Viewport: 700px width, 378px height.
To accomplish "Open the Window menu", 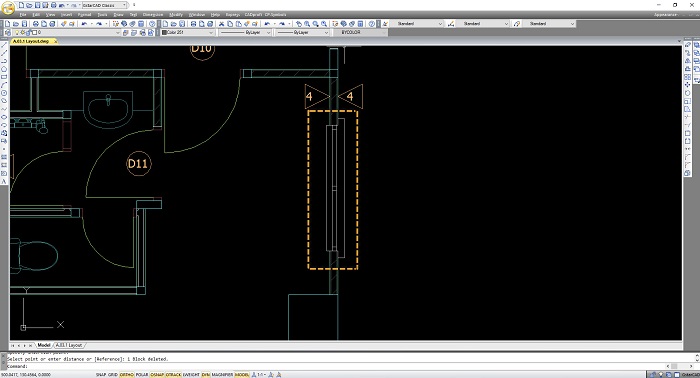I will pyautogui.click(x=197, y=15).
